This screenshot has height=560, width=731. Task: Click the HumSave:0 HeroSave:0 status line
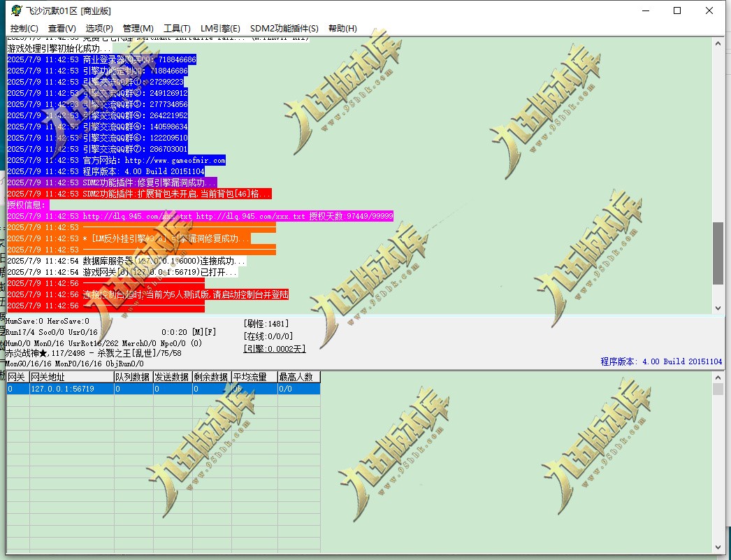point(47,322)
